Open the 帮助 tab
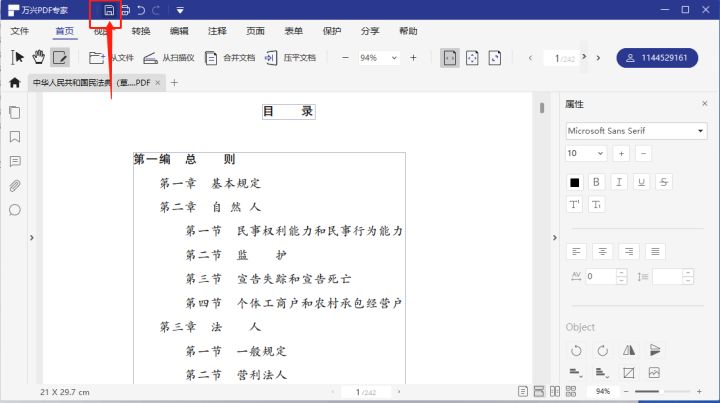The image size is (720, 403). [x=408, y=31]
